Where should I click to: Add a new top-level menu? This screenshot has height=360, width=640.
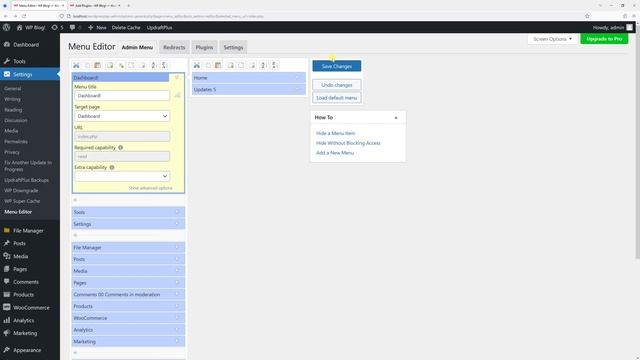pos(110,65)
